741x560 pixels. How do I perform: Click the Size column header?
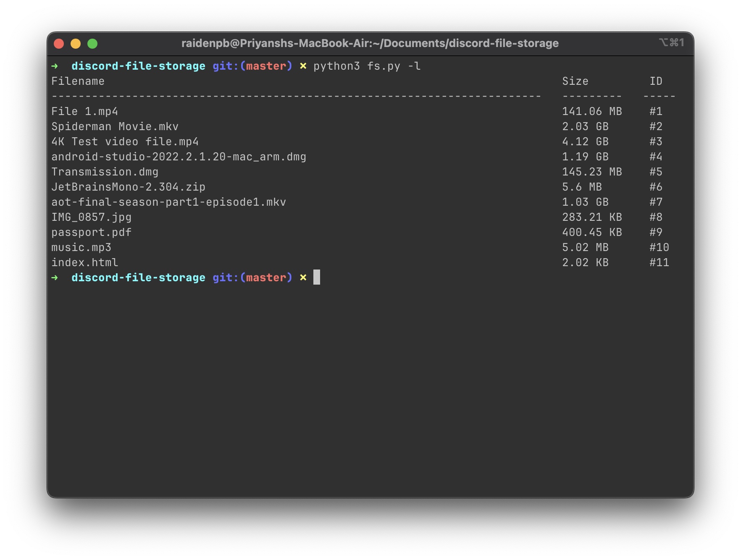tap(575, 81)
